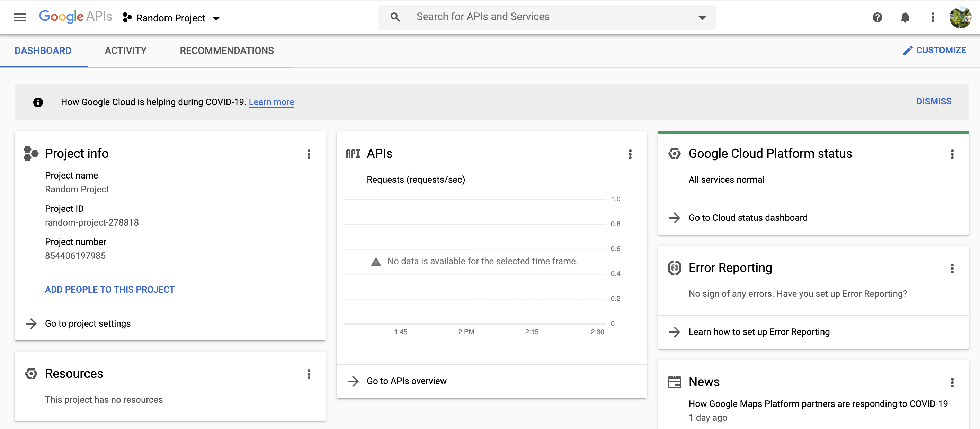Click the No sign of any errors text
The image size is (980, 429).
click(x=798, y=294)
